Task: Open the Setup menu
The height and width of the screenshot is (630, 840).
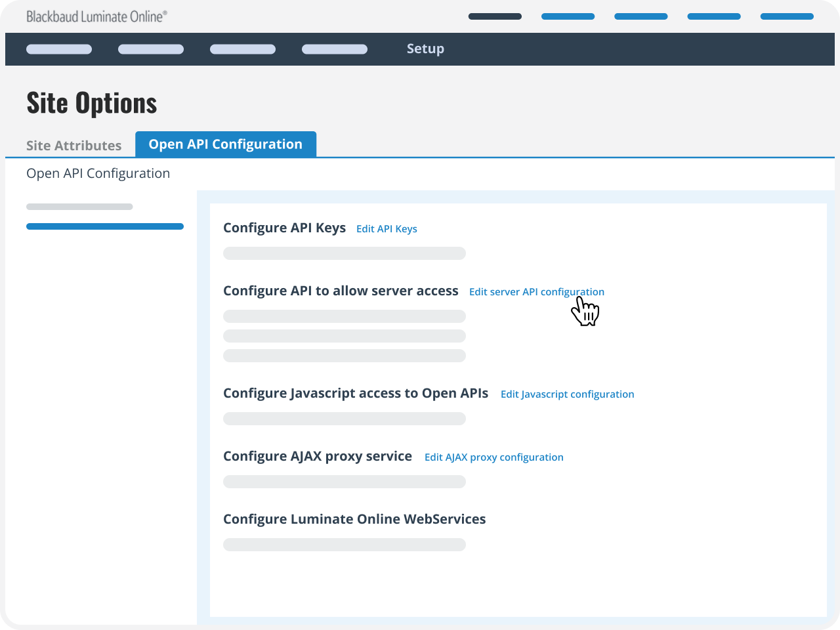Action: [x=425, y=49]
